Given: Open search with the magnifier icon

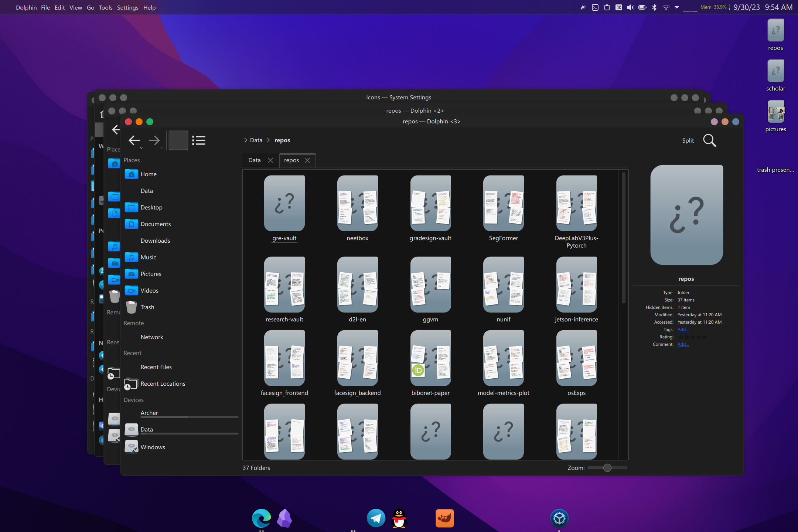Looking at the screenshot, I should pyautogui.click(x=710, y=140).
